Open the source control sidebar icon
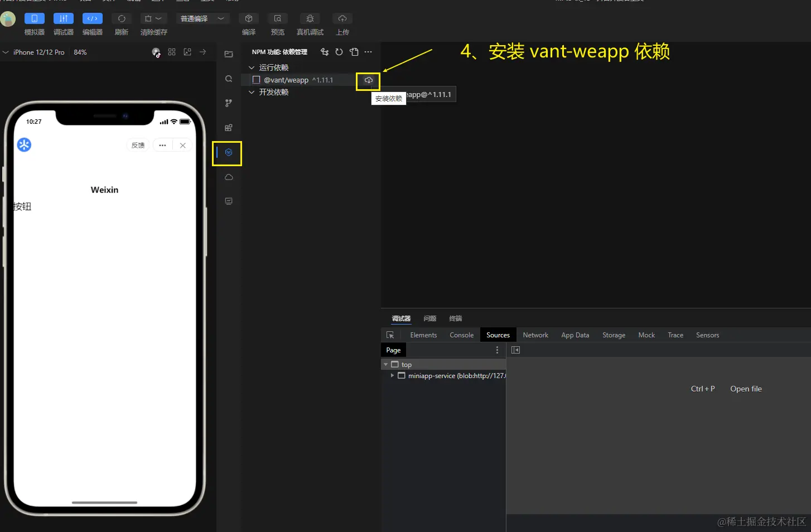 pyautogui.click(x=229, y=103)
